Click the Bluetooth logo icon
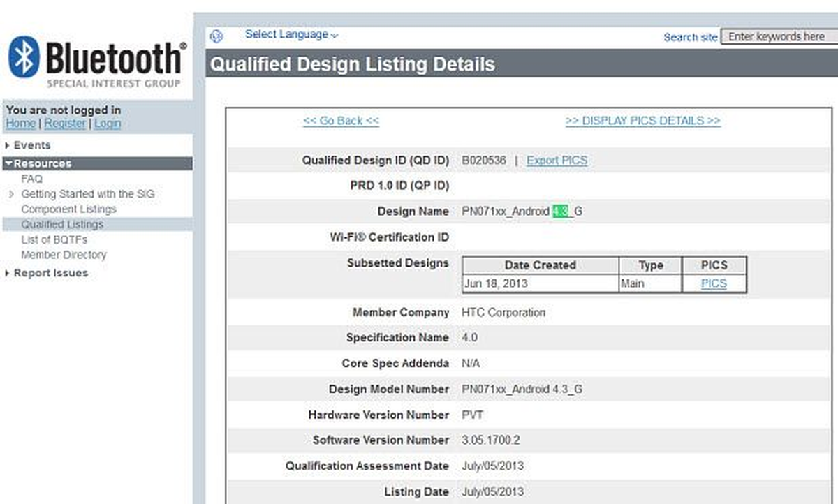This screenshot has width=838, height=504. pos(24,57)
